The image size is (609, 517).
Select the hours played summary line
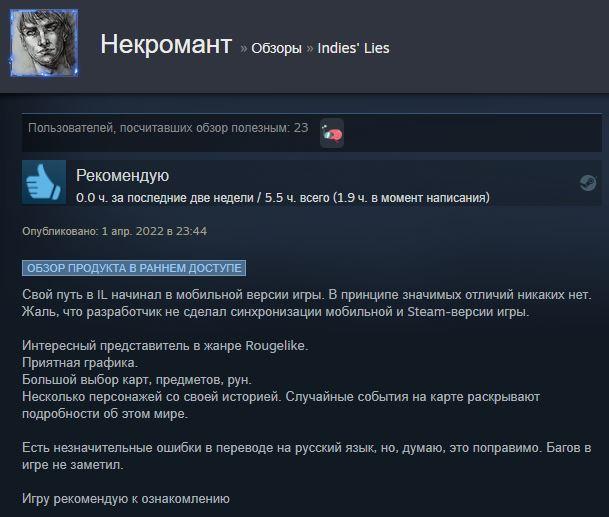click(283, 198)
